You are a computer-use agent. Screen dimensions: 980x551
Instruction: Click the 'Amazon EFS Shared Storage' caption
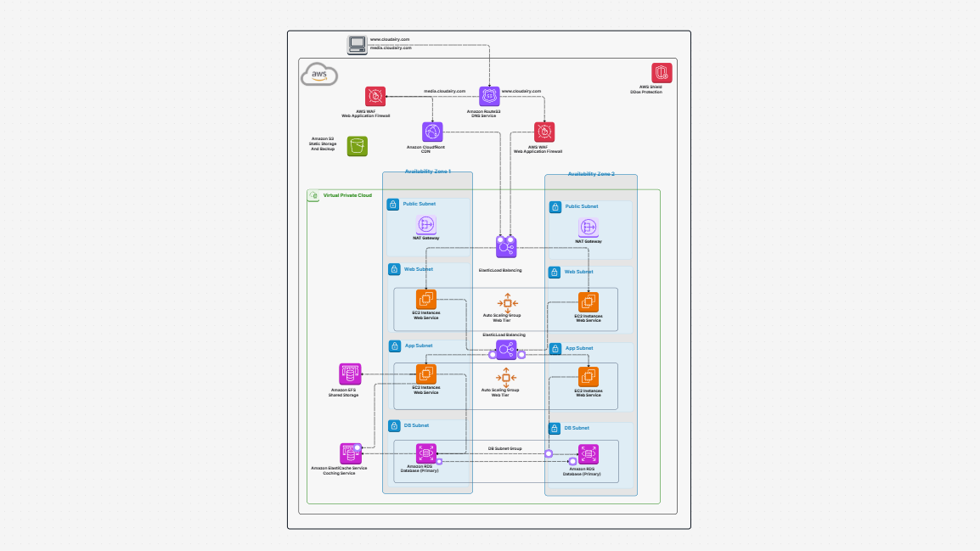[344, 392]
